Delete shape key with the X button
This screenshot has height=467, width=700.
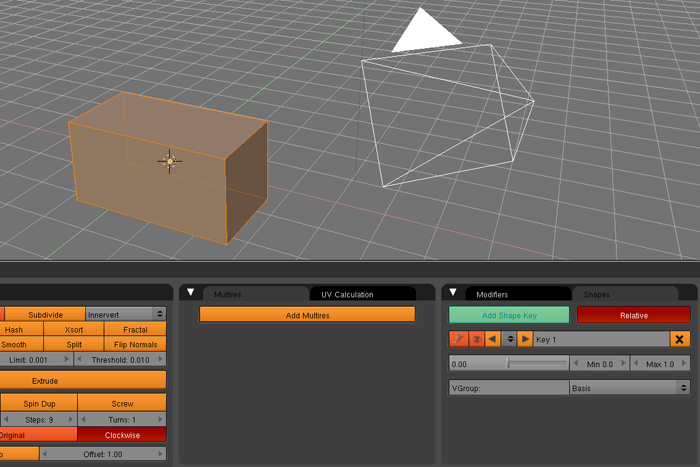(x=679, y=339)
